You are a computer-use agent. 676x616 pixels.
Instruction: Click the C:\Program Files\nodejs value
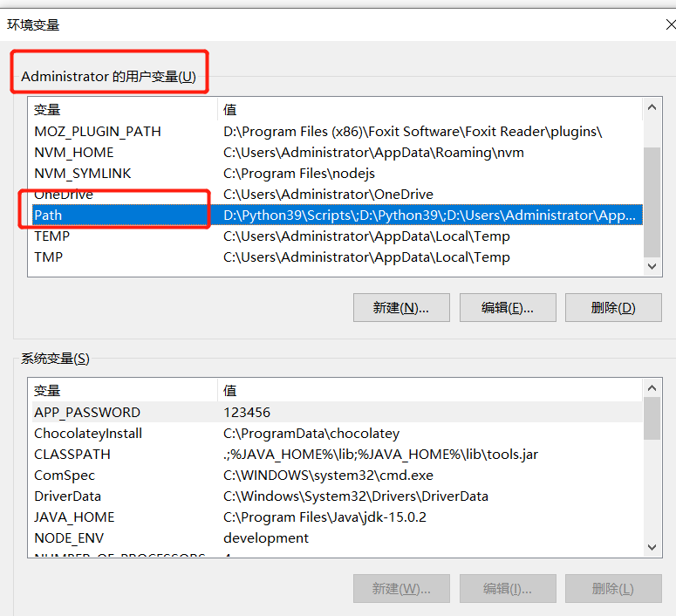click(299, 174)
